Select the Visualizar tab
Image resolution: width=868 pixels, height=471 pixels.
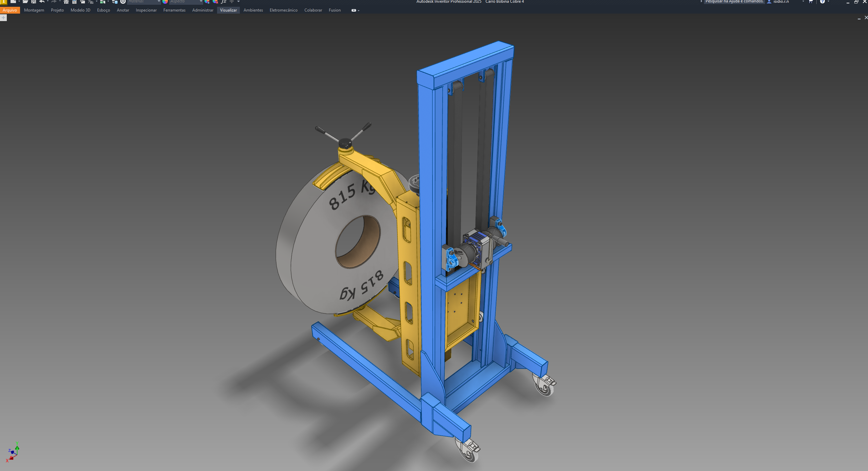228,10
